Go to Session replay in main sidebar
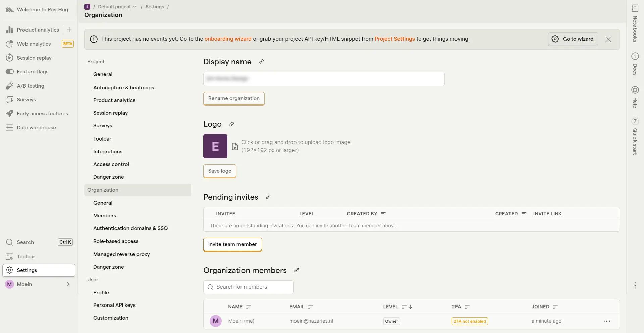The height and width of the screenshot is (333, 644). [39, 58]
